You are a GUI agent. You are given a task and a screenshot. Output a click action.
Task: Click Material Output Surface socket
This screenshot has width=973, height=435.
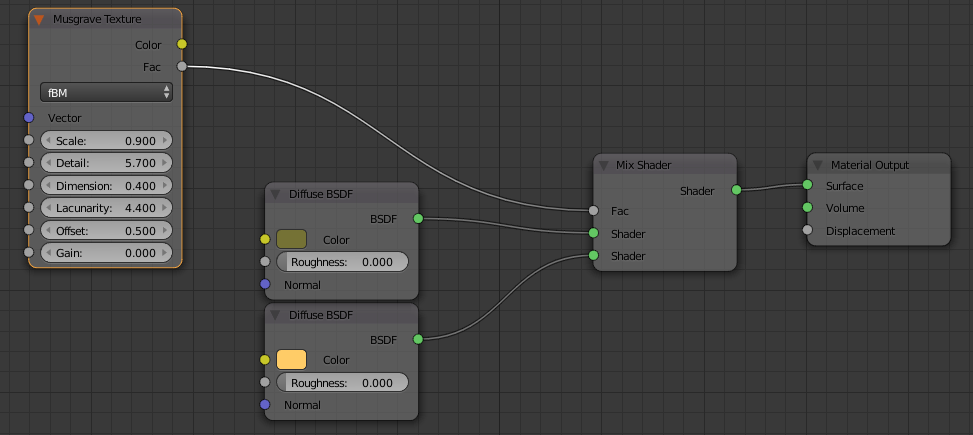point(807,185)
